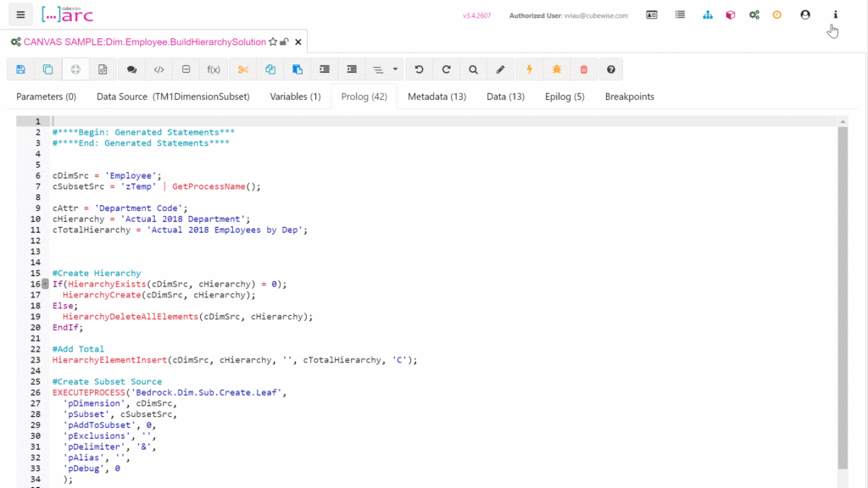Expand the align options dropdown arrow
This screenshot has width=868, height=488.
[x=396, y=69]
